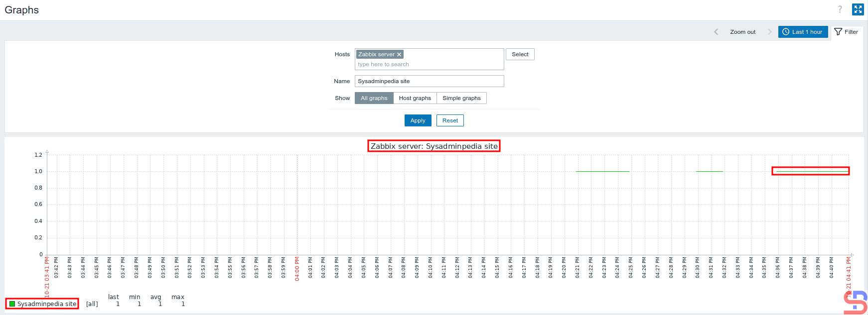Toggle fullscreen kiosk mode icon
Image resolution: width=868 pixels, height=315 pixels.
coord(858,9)
